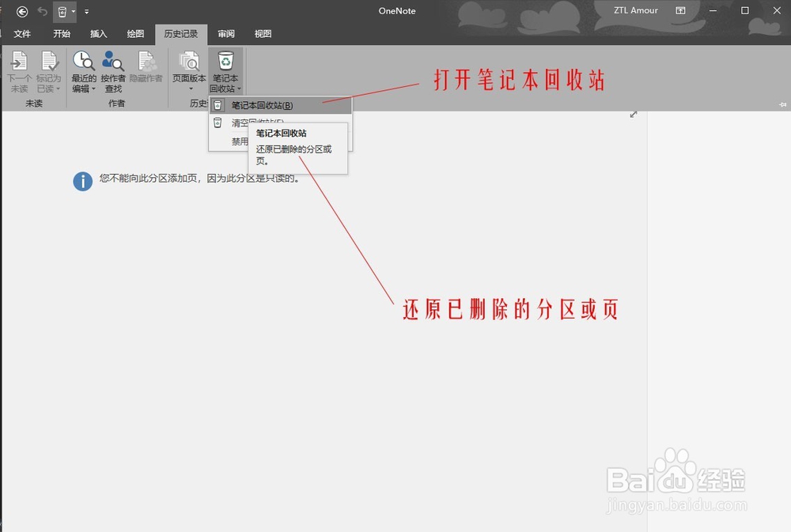Switch to the 视图 ribbon tab
Image resolution: width=791 pixels, height=532 pixels.
click(263, 34)
